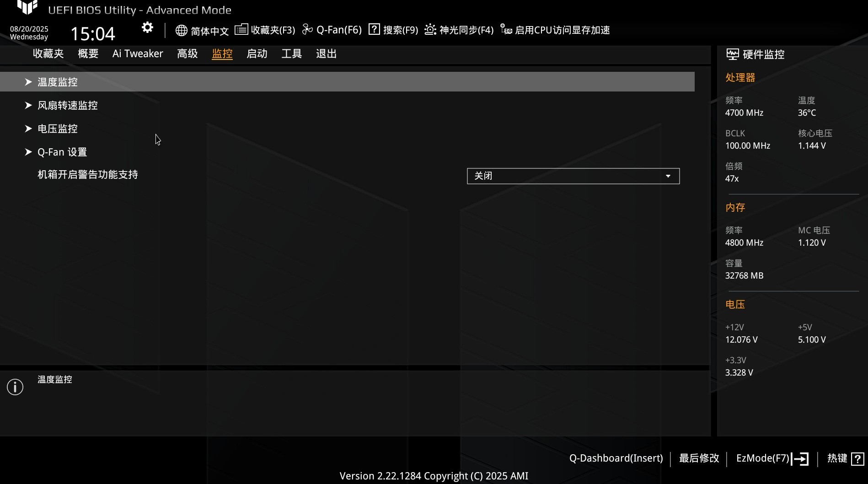Expand the 温度监控 submenu
868x484 pixels.
[x=58, y=82]
